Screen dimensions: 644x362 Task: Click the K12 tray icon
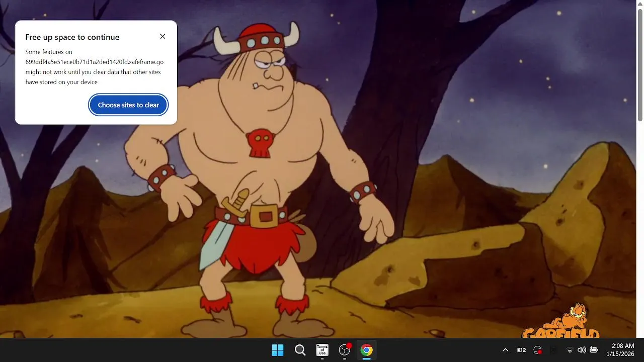522,350
